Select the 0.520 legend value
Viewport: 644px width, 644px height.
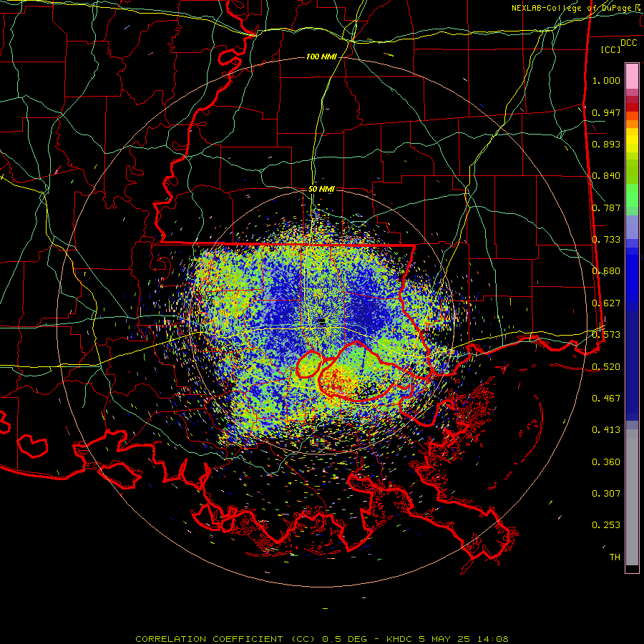[606, 367]
